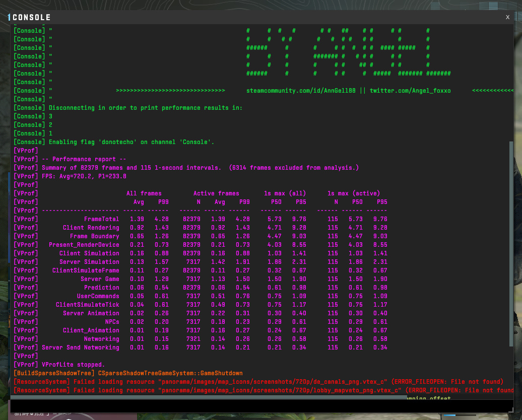Click the vertical scrollbar thumb of the console

[x=511, y=244]
